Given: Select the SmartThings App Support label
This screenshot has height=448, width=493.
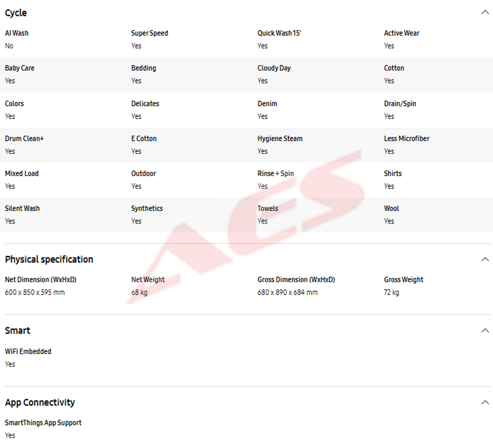Looking at the screenshot, I should tap(43, 423).
